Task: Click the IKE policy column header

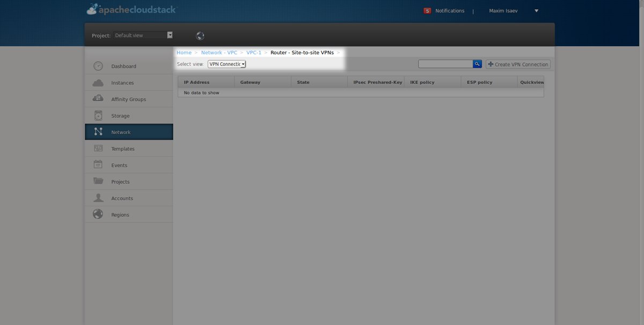Action: pos(432,82)
